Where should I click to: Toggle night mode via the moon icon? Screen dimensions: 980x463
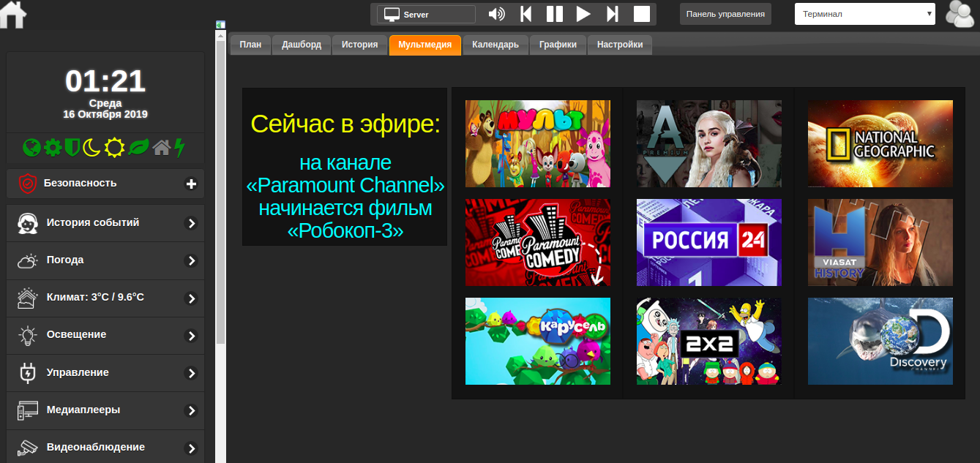tap(93, 148)
